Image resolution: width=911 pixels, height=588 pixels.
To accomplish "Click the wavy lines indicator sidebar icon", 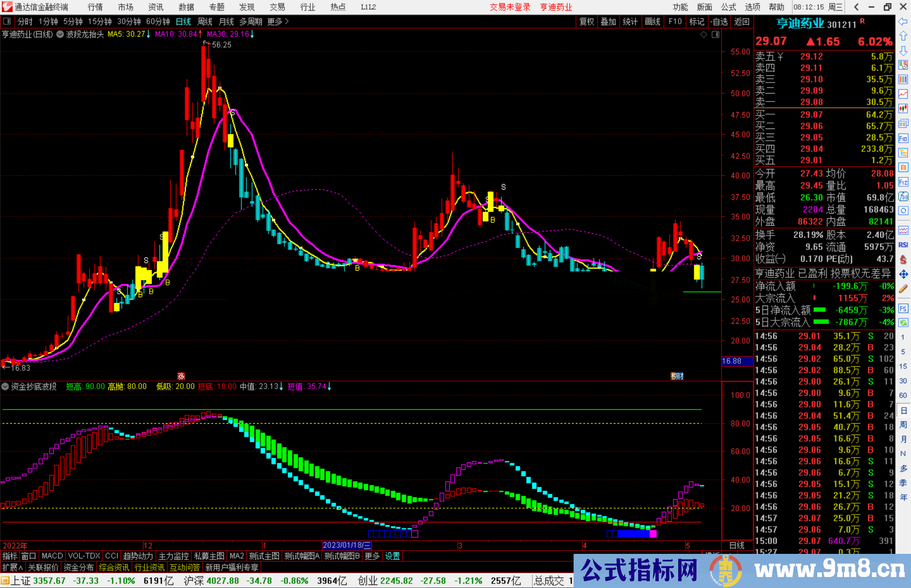I will pos(903,230).
